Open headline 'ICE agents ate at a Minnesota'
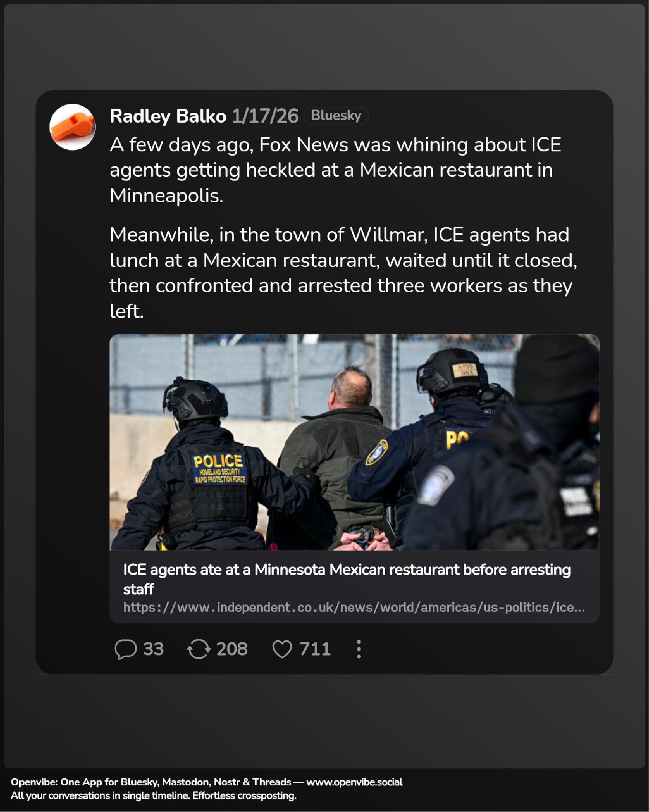The image size is (649, 812). tap(347, 579)
